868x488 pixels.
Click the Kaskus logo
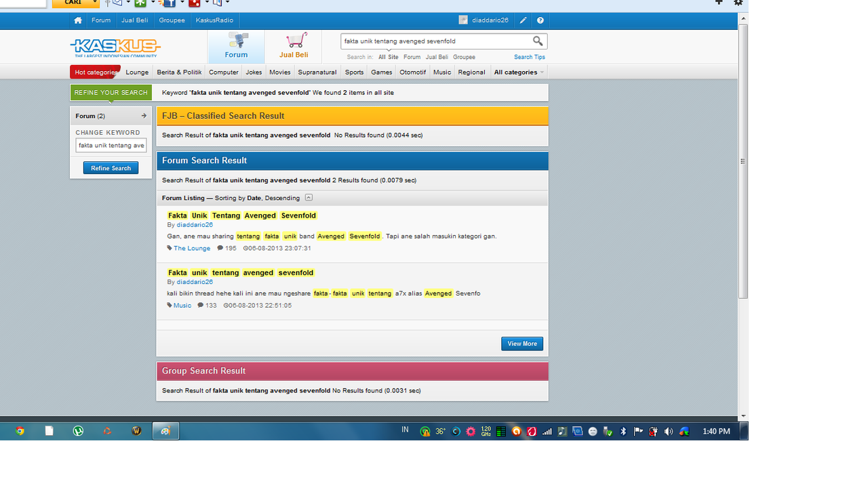[x=115, y=47]
